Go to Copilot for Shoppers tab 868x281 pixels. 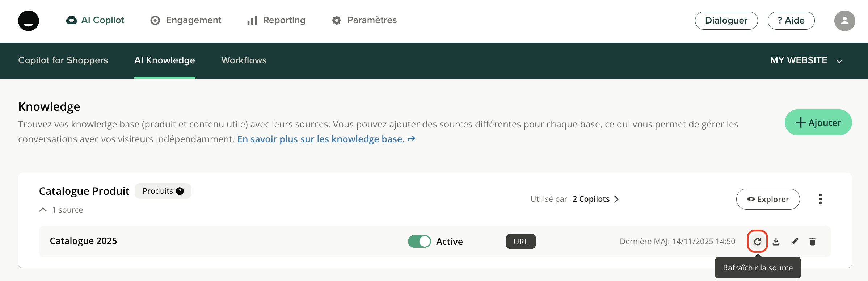coord(63,60)
